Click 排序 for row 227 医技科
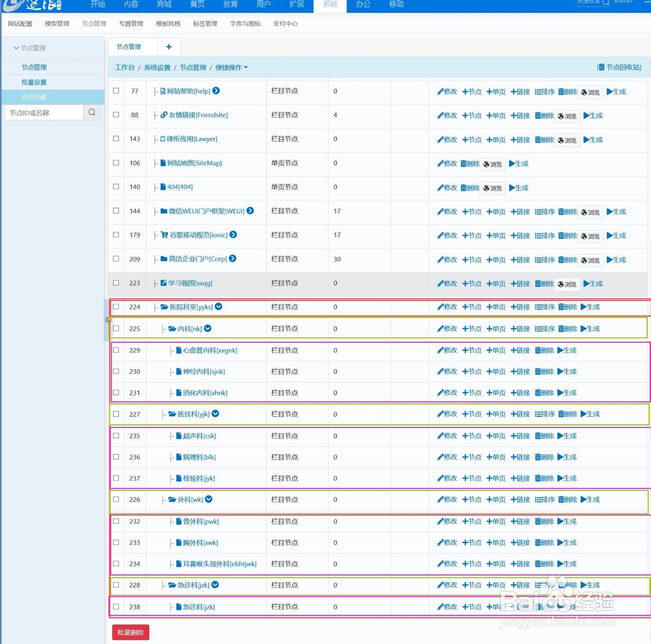Viewport: 651px width, 644px height. [545, 414]
